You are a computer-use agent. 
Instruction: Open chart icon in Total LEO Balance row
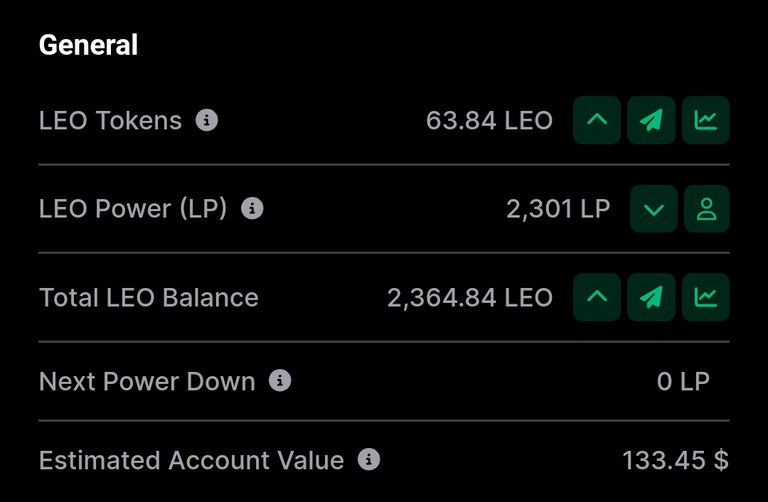(x=705, y=297)
